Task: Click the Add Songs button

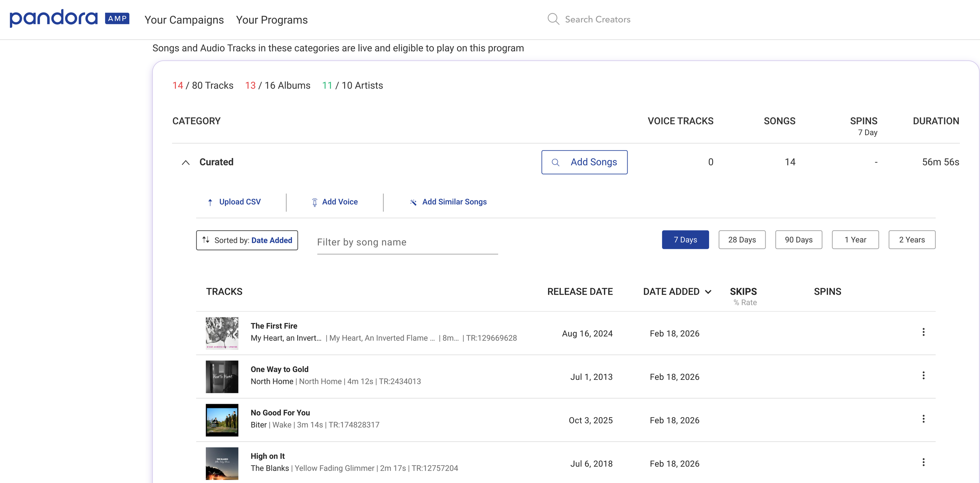Action: click(584, 162)
